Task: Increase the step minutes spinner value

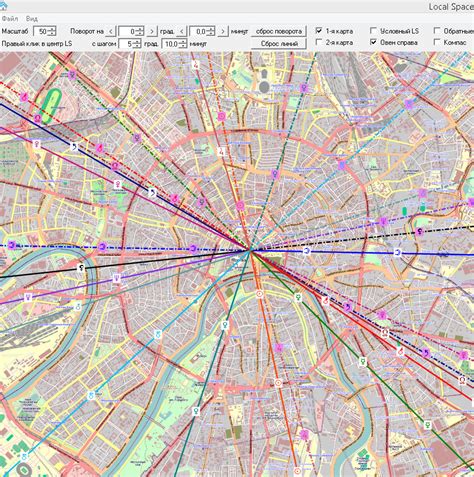Action: tap(183, 42)
